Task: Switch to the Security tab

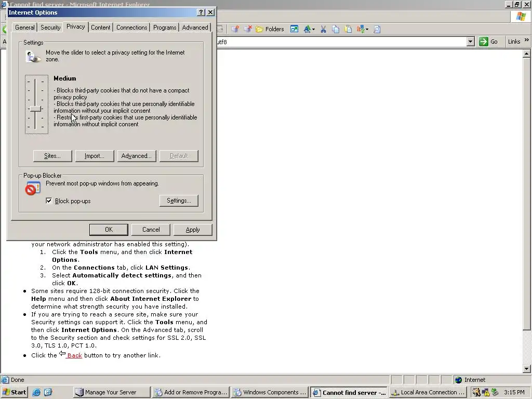Action: click(50, 28)
